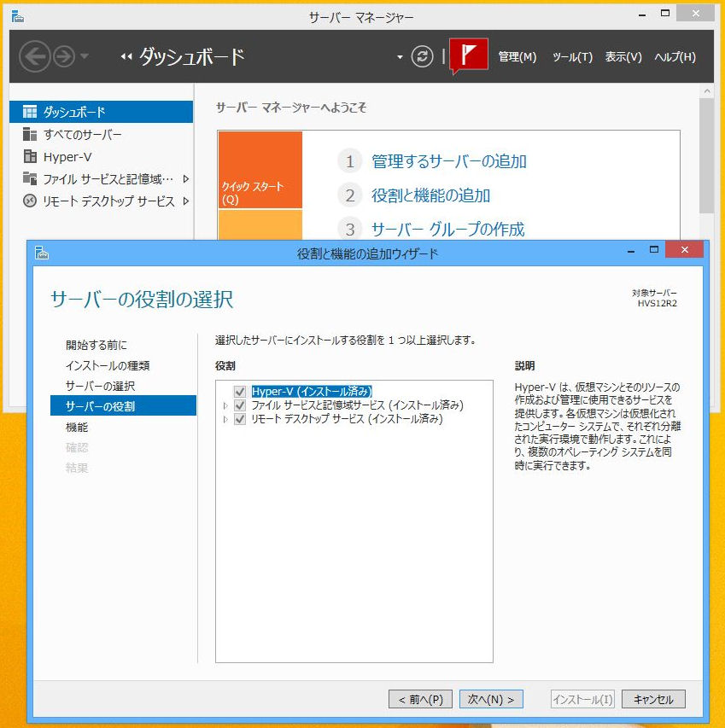The width and height of the screenshot is (725, 728).
Task: Click the HVS12R2 target server name
Action: pos(657,304)
